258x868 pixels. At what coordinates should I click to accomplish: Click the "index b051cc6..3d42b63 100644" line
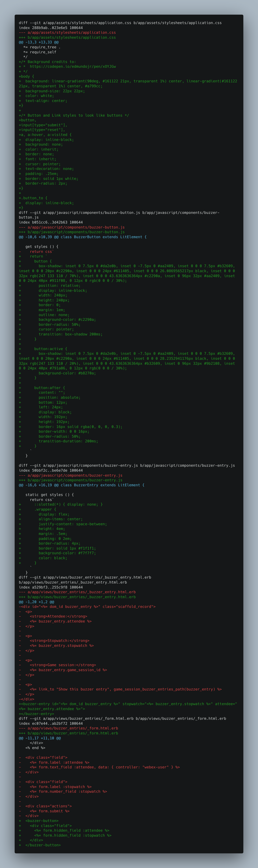[51, 222]
